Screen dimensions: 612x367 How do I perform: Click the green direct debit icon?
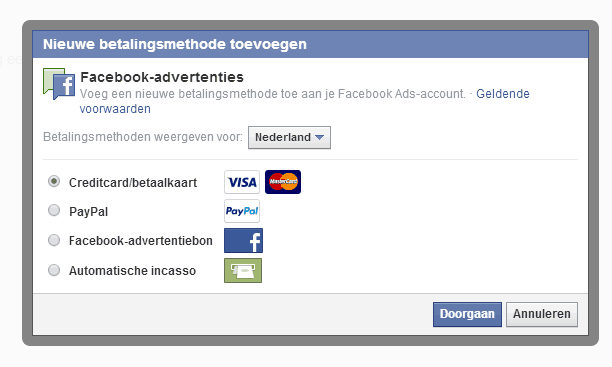pyautogui.click(x=243, y=270)
